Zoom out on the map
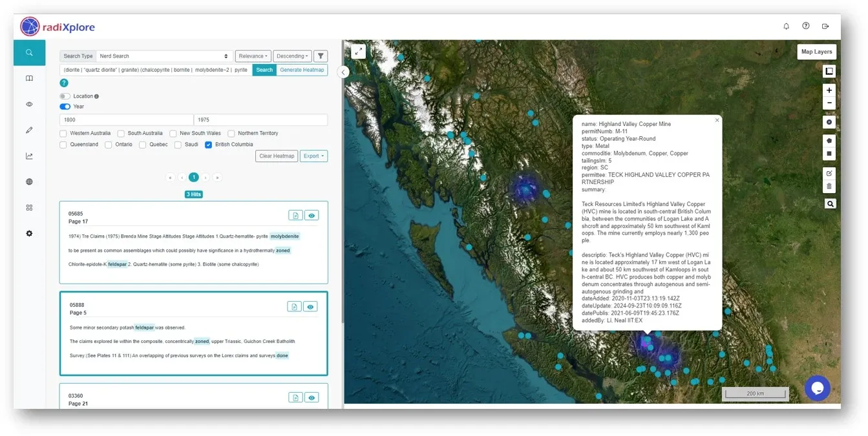The height and width of the screenshot is (436, 868). (x=830, y=103)
